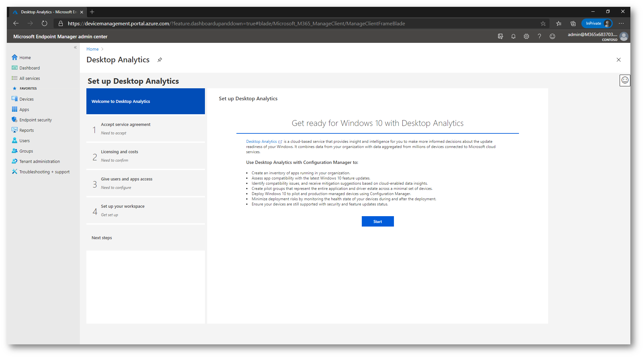Select Licensing and costs step

145,156
